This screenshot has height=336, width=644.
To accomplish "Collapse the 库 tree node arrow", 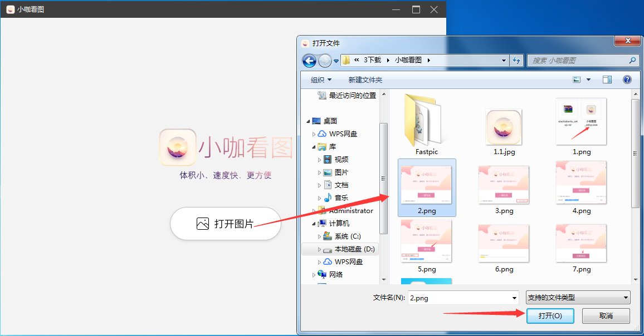I will click(x=314, y=147).
